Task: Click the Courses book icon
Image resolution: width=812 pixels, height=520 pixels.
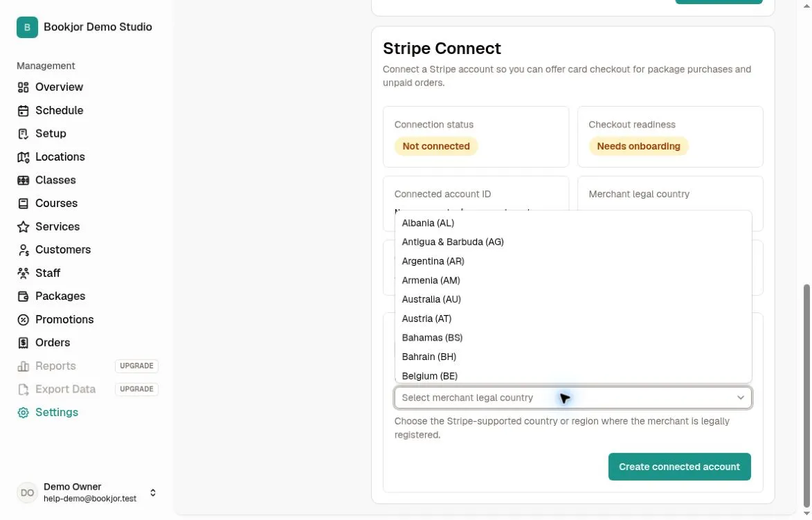Action: tap(24, 204)
